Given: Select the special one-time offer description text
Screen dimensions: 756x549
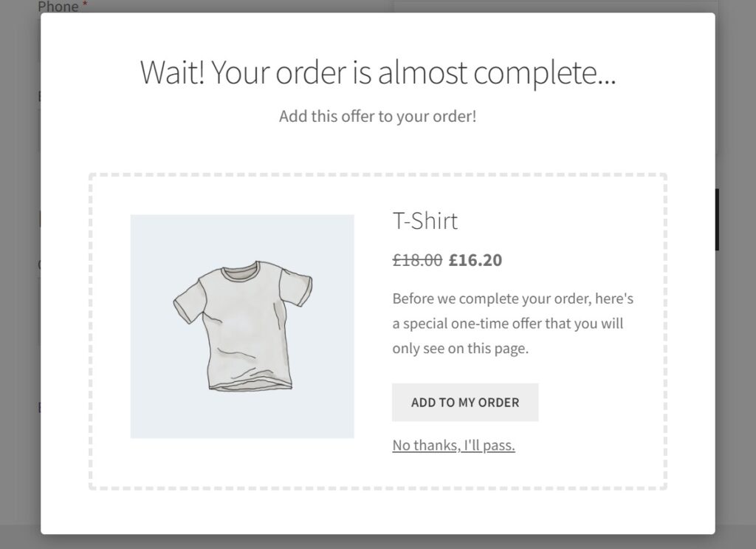Looking at the screenshot, I should point(515,323).
